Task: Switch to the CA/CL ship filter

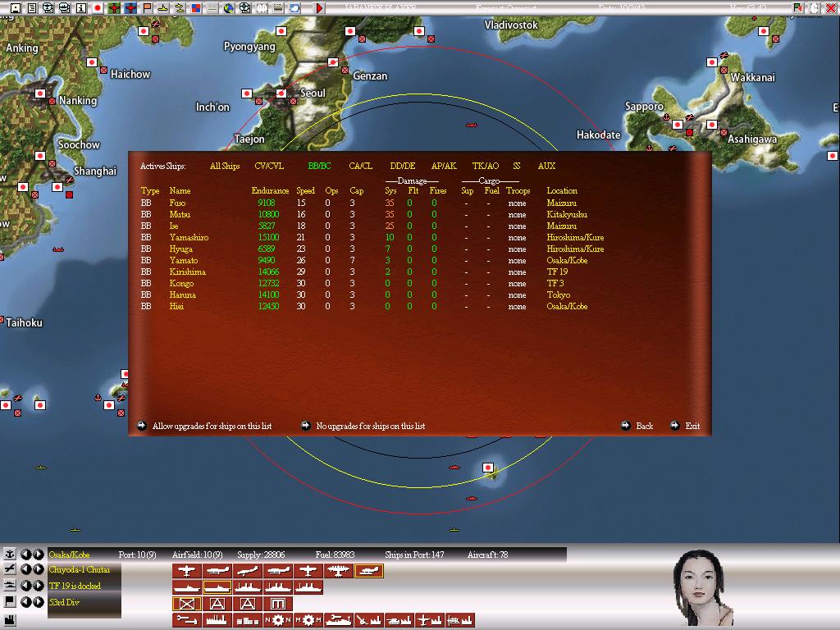Action: pyautogui.click(x=361, y=166)
